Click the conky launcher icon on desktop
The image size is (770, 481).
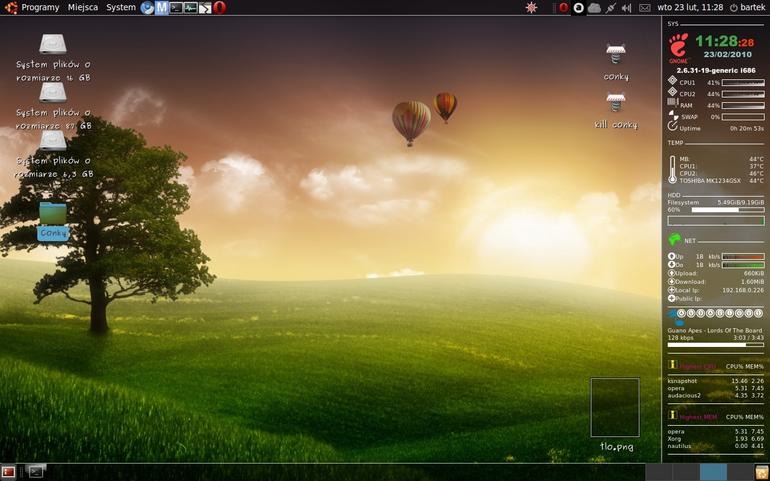[616, 54]
